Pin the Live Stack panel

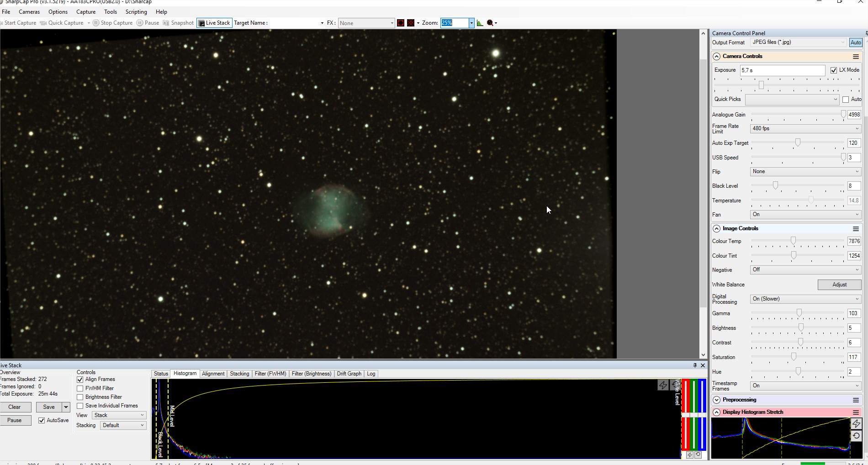pyautogui.click(x=695, y=365)
